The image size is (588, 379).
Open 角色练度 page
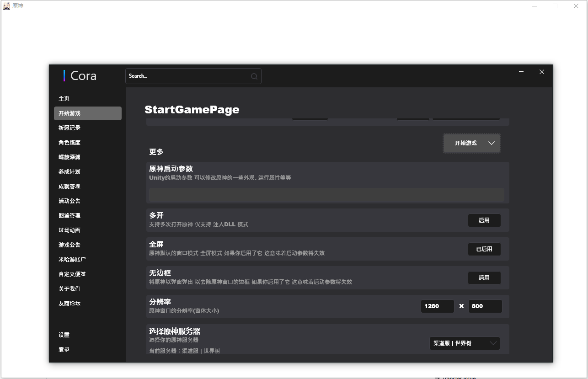click(x=88, y=143)
